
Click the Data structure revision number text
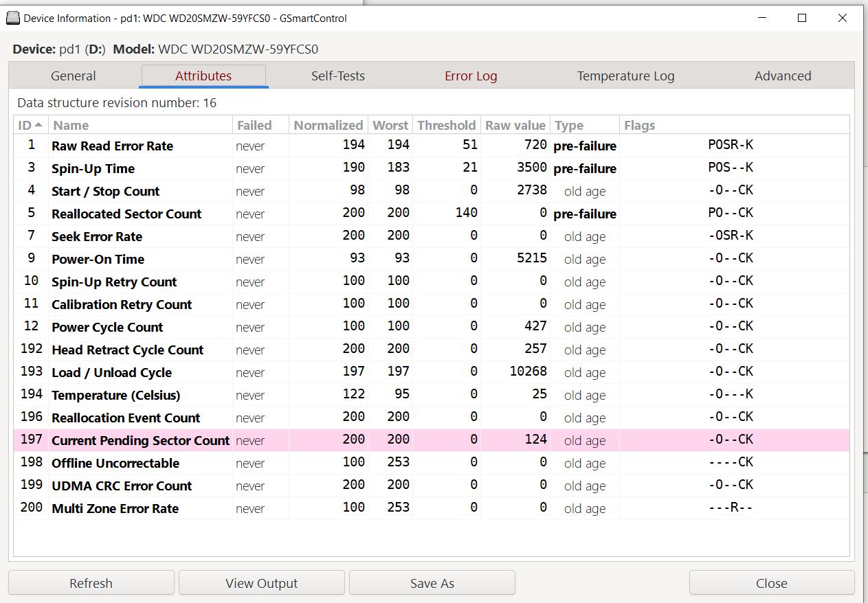tap(117, 103)
